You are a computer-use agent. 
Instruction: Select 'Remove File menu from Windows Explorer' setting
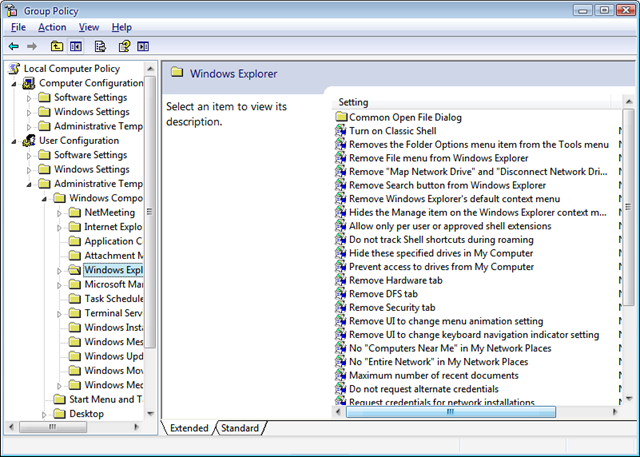[438, 158]
